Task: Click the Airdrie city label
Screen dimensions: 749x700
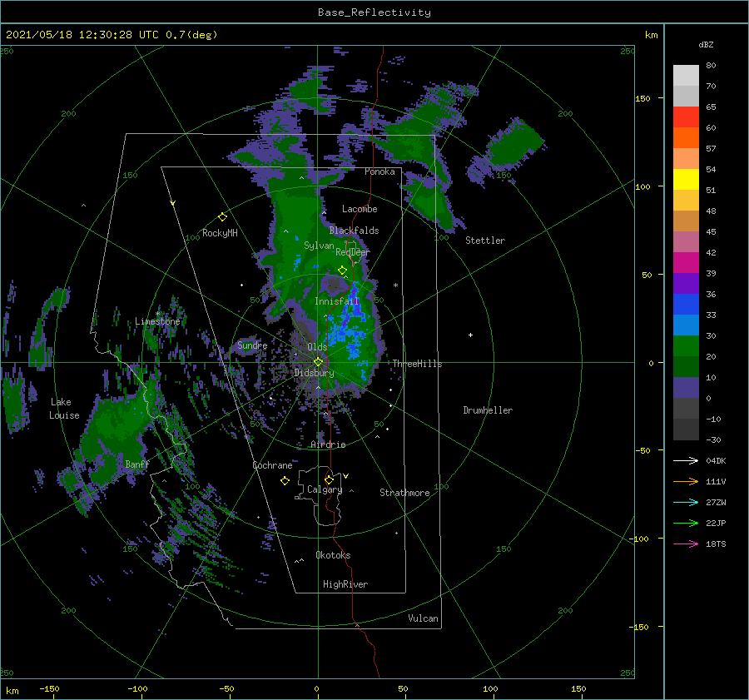Action: point(328,444)
